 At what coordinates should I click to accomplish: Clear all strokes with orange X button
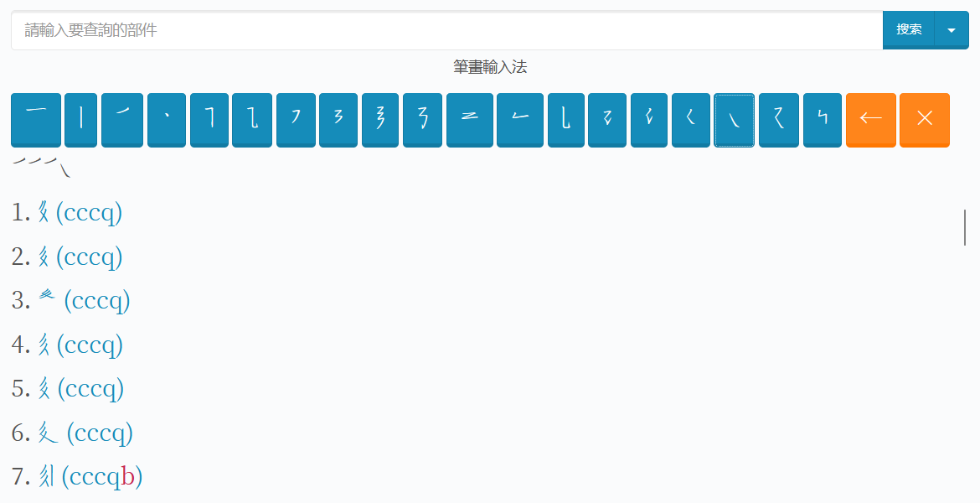tap(924, 119)
